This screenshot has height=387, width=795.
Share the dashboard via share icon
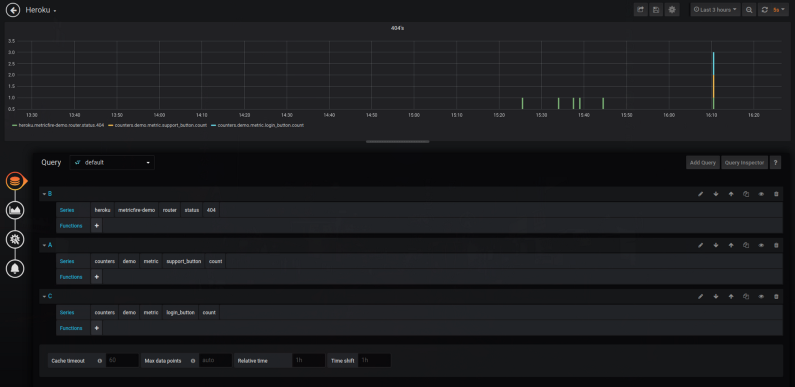click(x=641, y=10)
